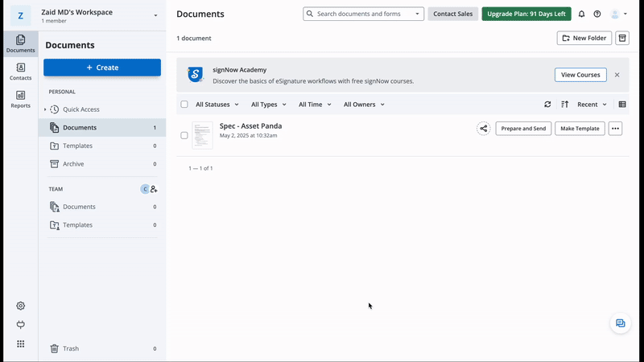This screenshot has width=644, height=362.
Task: Select Personal Documents folder
Action: pyautogui.click(x=102, y=128)
